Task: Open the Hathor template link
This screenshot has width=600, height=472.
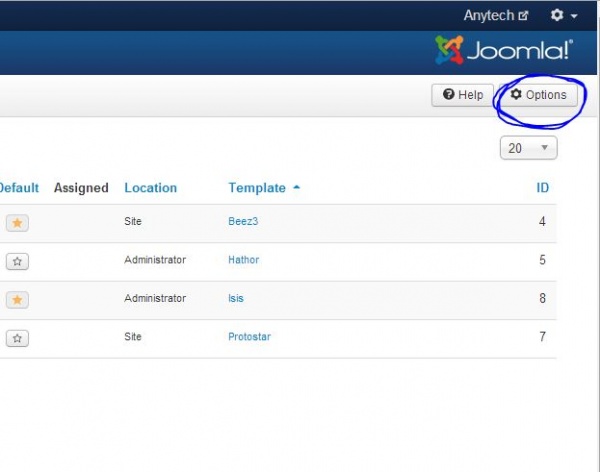Action: click(243, 260)
